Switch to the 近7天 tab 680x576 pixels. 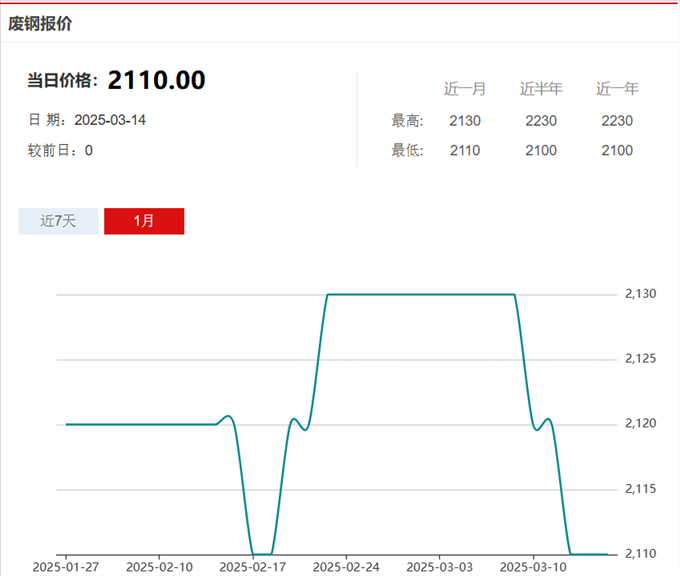58,221
